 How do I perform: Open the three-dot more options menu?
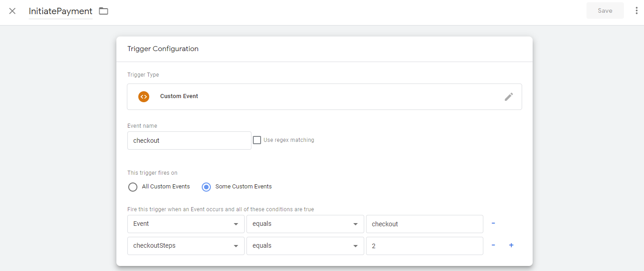(x=636, y=11)
